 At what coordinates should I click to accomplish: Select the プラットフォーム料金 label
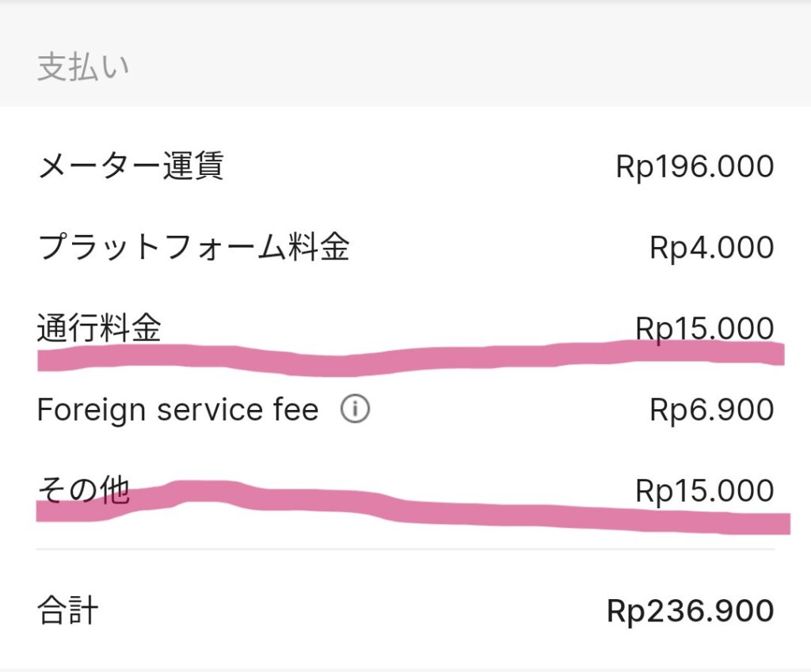click(193, 248)
